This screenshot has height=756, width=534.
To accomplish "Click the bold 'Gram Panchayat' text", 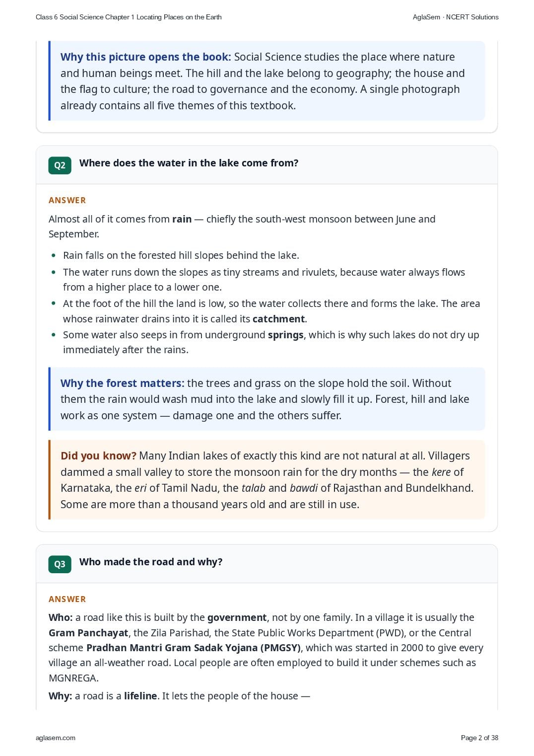I will click(x=88, y=633).
